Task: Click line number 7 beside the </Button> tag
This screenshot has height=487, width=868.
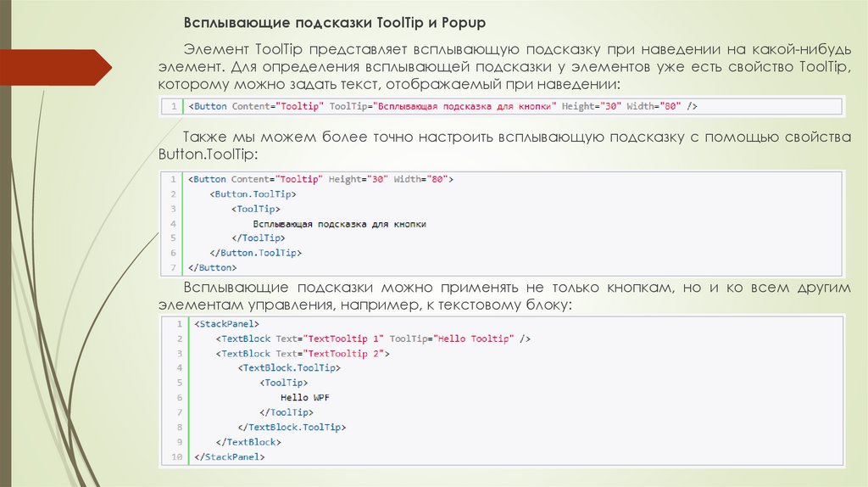Action: point(172,267)
